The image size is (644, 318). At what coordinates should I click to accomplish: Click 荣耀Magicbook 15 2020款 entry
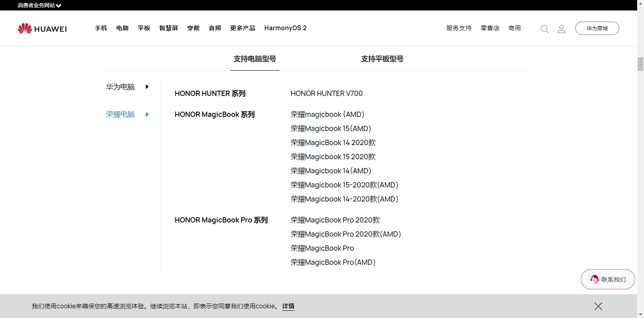[333, 157]
